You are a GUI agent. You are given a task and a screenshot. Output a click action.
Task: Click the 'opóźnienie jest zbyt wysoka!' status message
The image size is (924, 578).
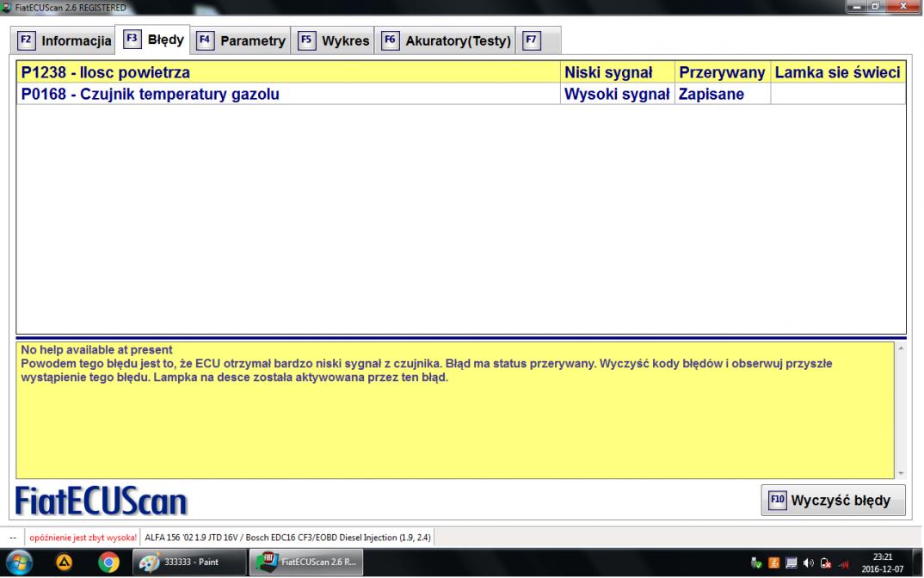pos(83,538)
